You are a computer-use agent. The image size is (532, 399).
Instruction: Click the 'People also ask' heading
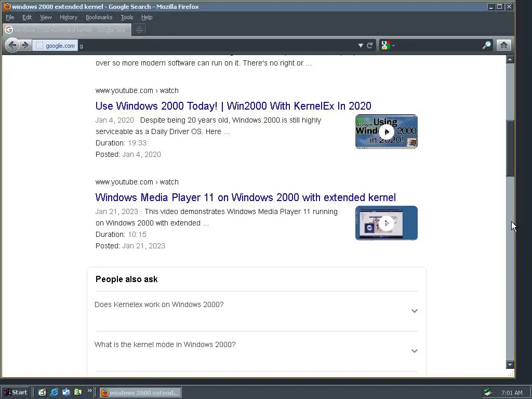[127, 279]
